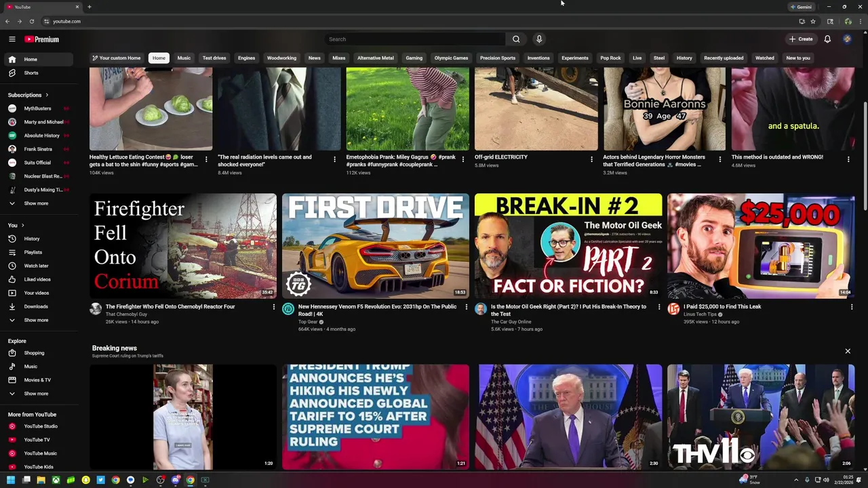Select the Alternative Metal filter chip
868x488 pixels.
coord(375,58)
